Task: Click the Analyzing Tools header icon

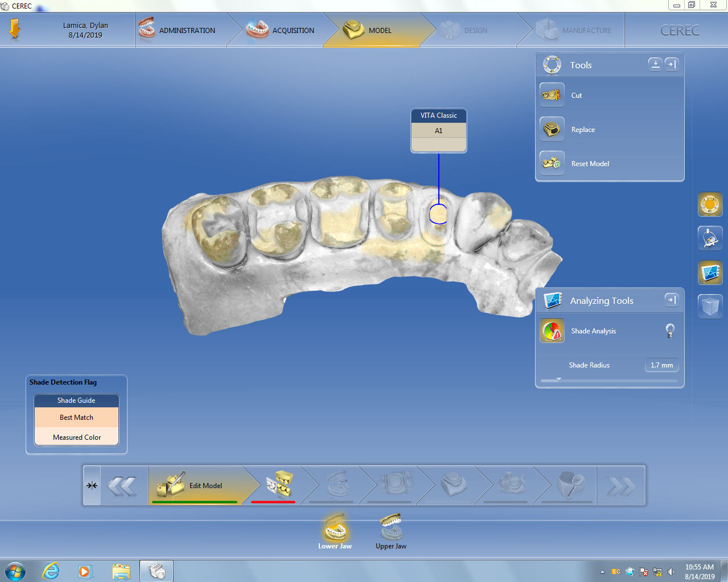Action: click(553, 300)
